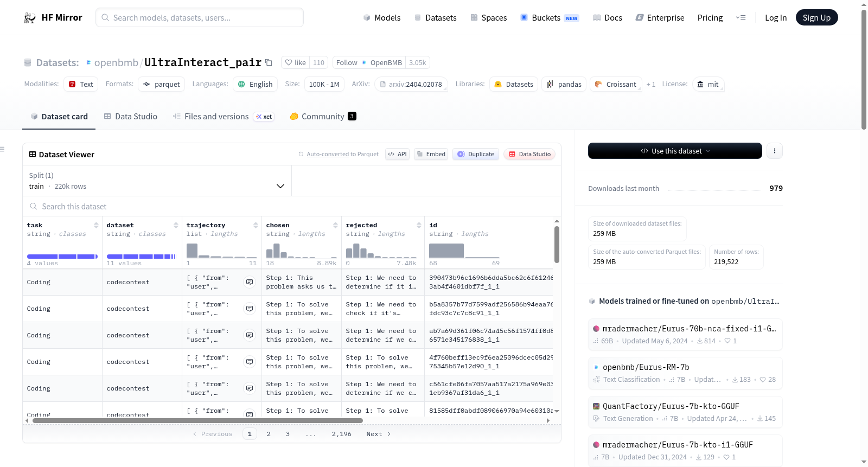868x467 pixels.
Task: Jump to page 2 of the table
Action: [x=269, y=434]
